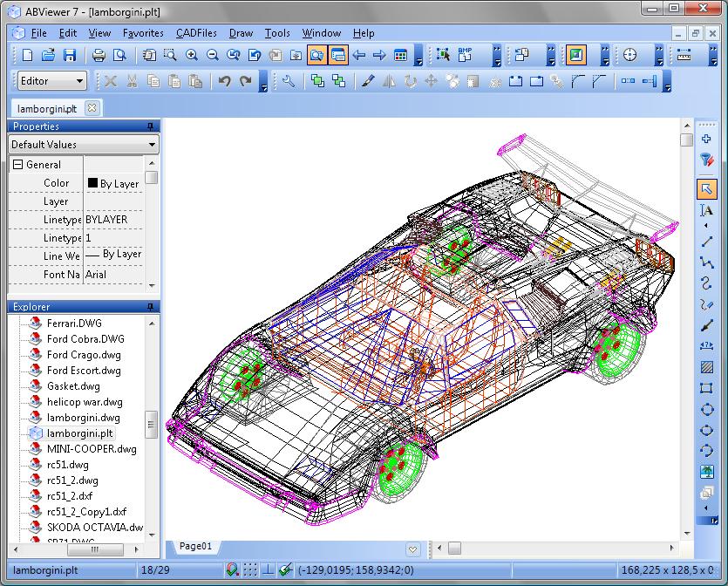Toggle the highlighted properties panel button

[338, 55]
